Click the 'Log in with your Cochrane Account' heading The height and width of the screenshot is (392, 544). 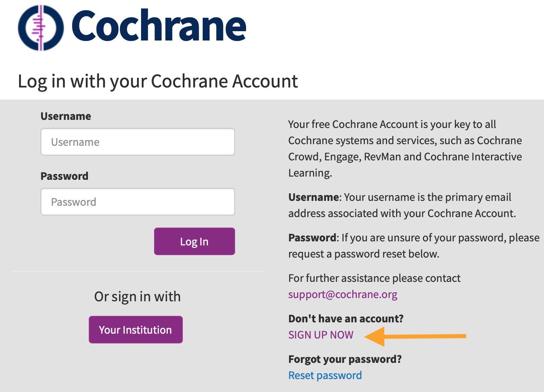(x=158, y=81)
